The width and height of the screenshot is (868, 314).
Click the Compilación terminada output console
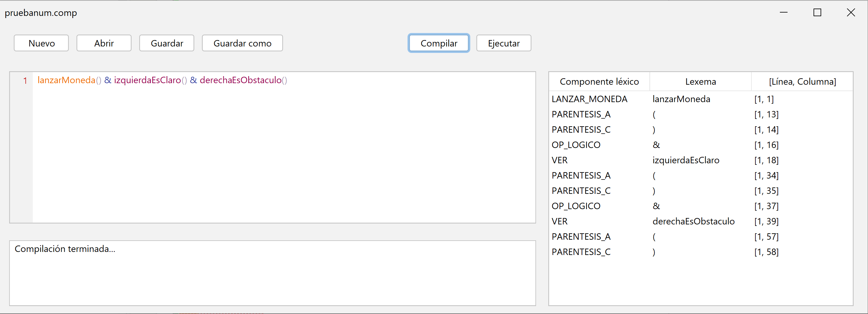[272, 273]
